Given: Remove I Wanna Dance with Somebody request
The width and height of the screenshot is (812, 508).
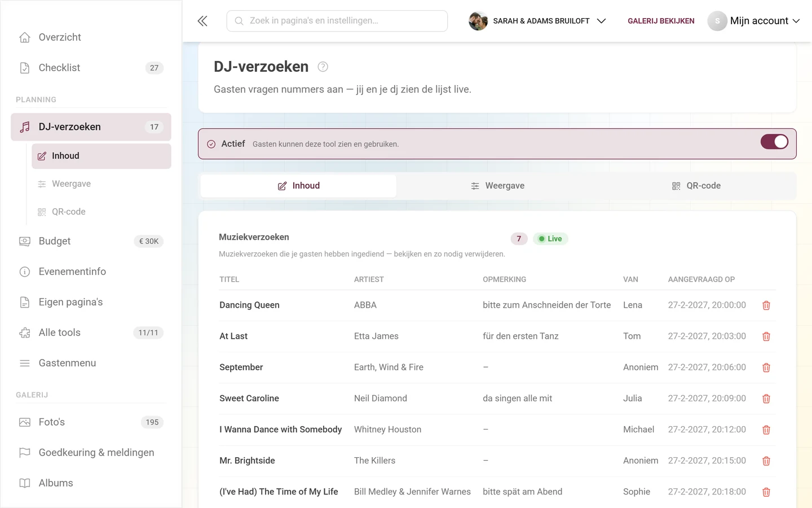Looking at the screenshot, I should 766,430.
